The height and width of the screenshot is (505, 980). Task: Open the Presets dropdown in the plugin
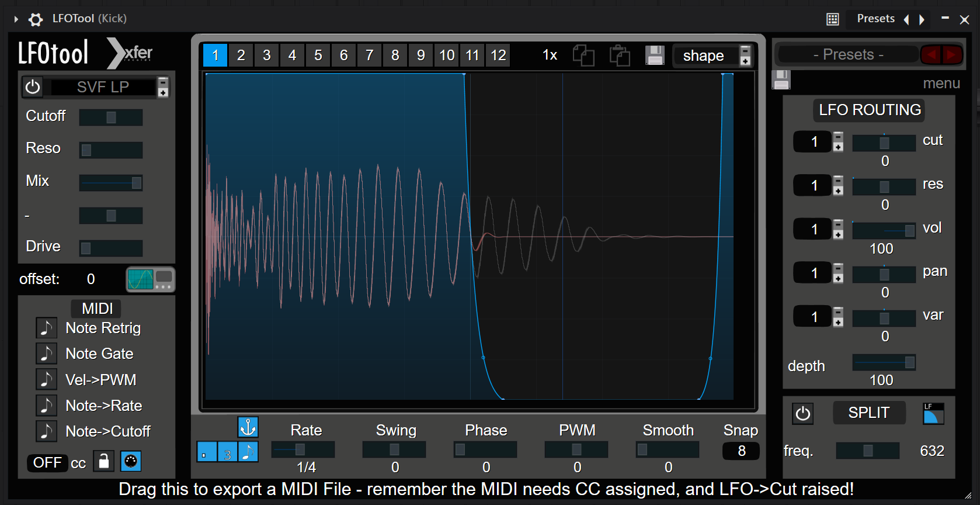848,54
